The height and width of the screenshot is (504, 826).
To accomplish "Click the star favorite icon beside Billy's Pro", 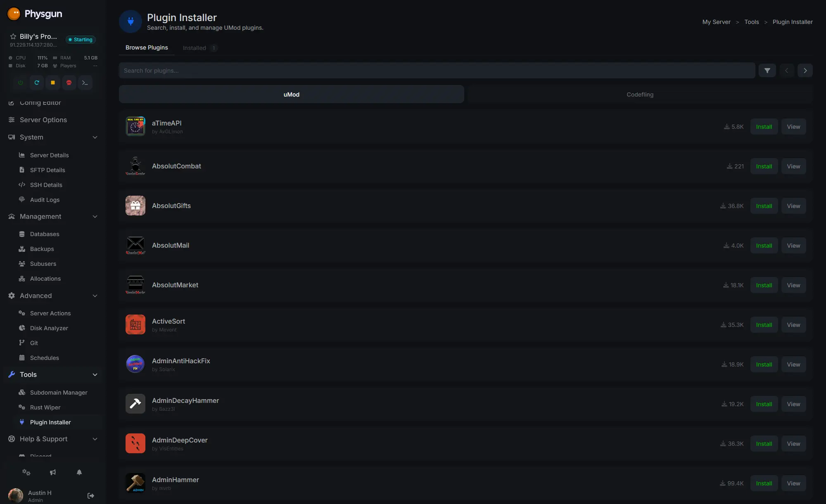I will pos(13,36).
